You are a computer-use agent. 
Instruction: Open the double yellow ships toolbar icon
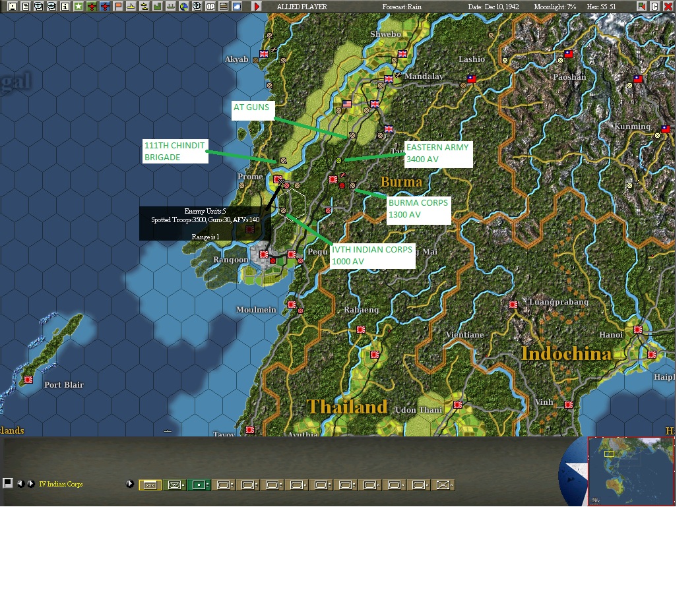point(144,6)
